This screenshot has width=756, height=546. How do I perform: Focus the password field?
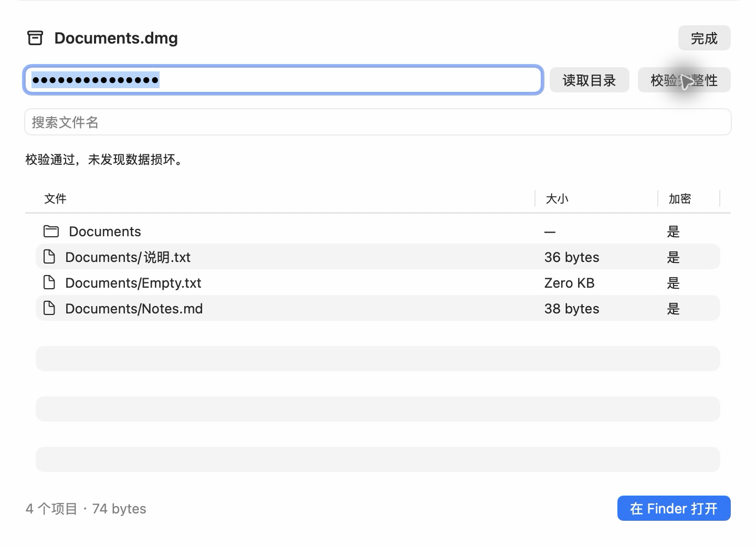pos(283,80)
